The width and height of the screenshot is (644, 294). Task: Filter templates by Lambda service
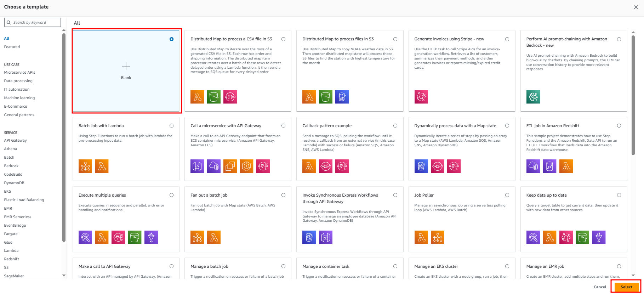point(11,250)
